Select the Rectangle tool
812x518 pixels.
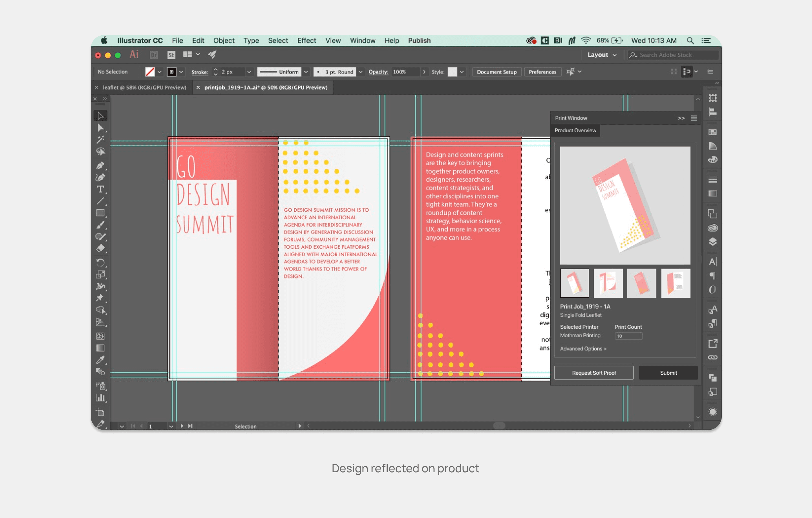(x=100, y=213)
